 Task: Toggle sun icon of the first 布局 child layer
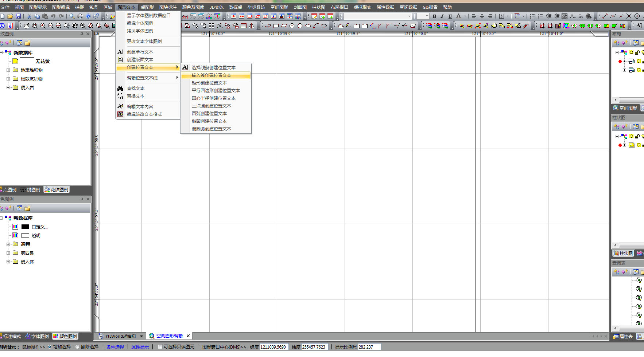coord(639,61)
